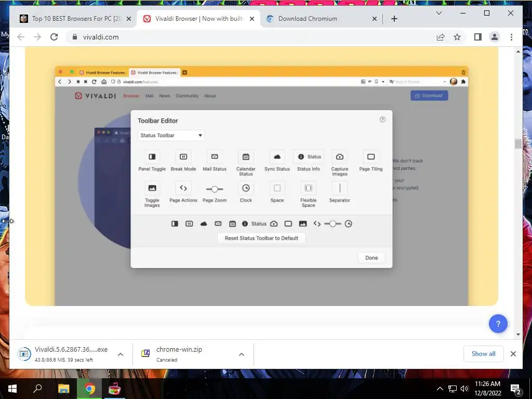Click the Vivaldi logo in page header

96,96
